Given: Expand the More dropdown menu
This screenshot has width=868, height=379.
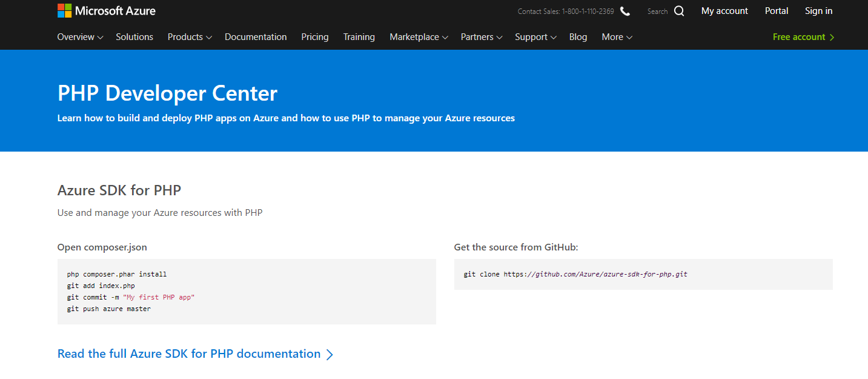Looking at the screenshot, I should [617, 37].
